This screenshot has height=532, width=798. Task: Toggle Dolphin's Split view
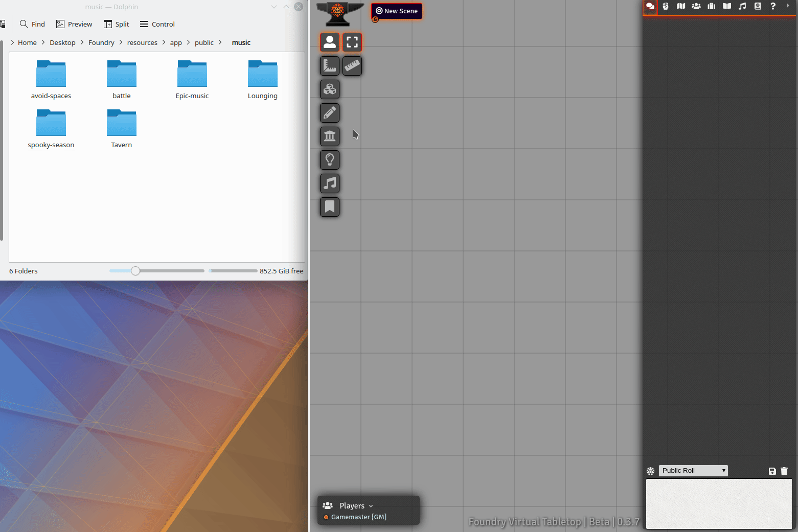click(116, 24)
